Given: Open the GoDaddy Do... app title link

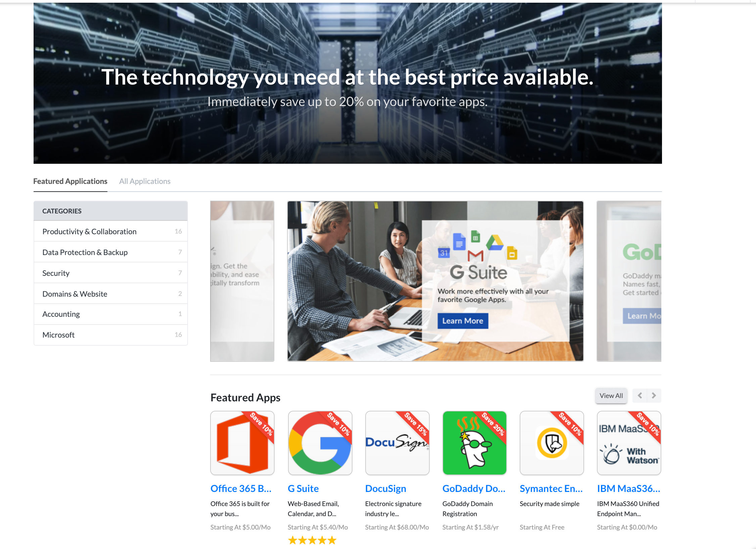Looking at the screenshot, I should 474,489.
